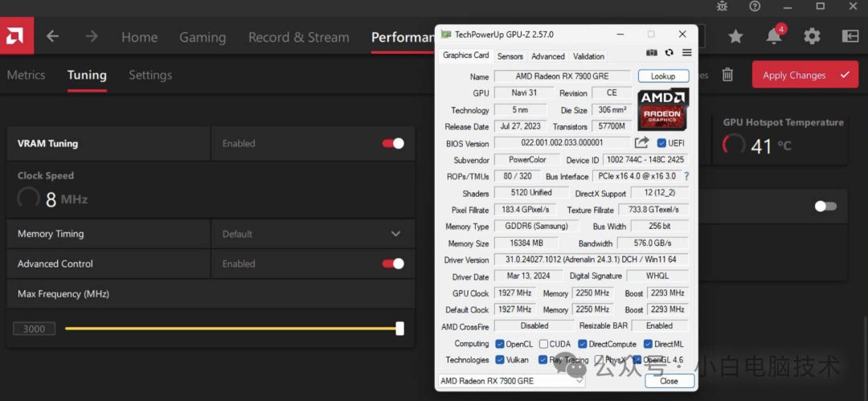Click the trash delete profile icon
Viewport: 868px width, 401px height.
(x=728, y=74)
